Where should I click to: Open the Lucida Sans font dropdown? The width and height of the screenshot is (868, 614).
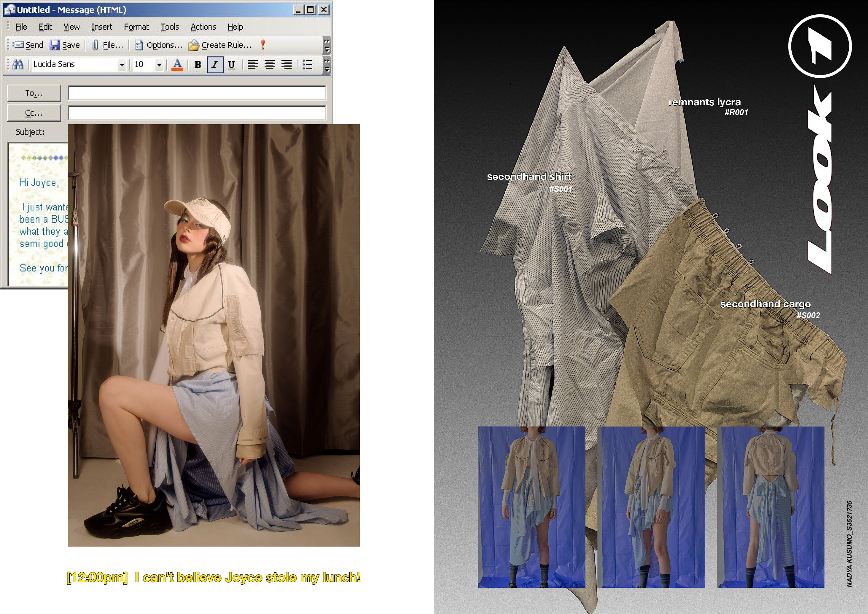[122, 65]
